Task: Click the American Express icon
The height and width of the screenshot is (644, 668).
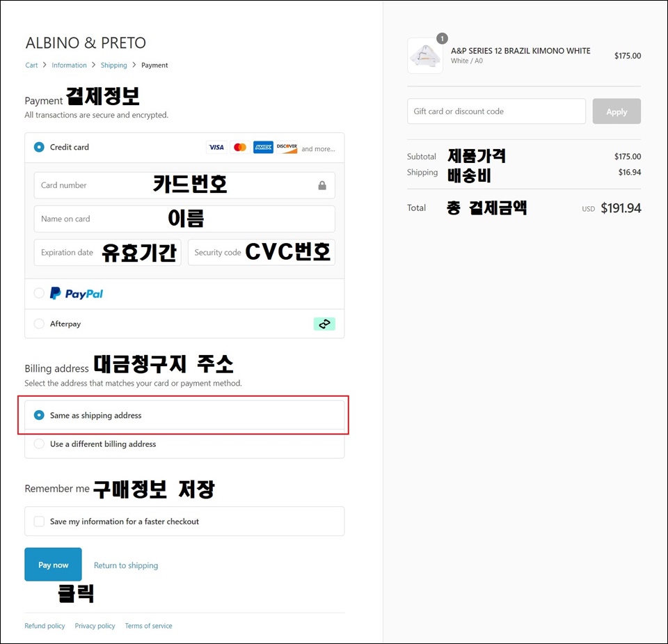Action: pos(263,147)
